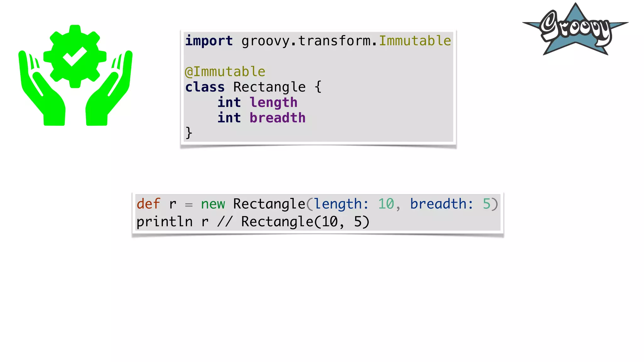644x362 pixels.
Task: Click the import groovy.transform.Immutable line
Action: (318, 41)
